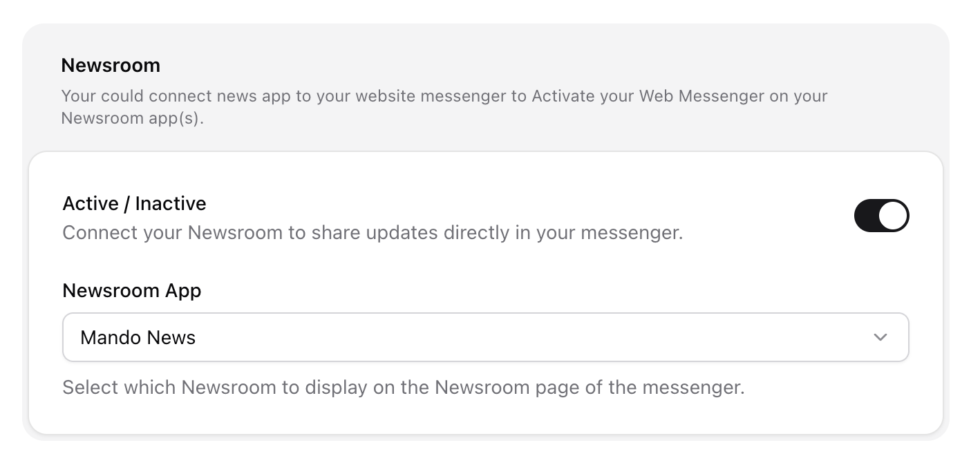Click "Web Messenger" in the section description
This screenshot has height=474, width=980.
pos(702,96)
